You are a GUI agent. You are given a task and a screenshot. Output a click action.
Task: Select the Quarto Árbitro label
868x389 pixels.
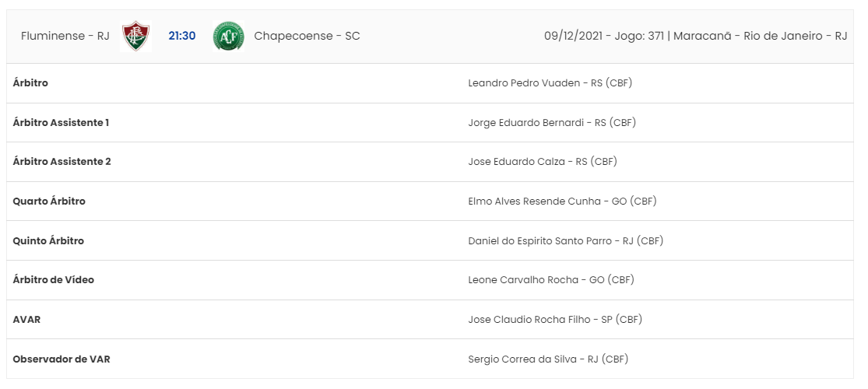point(49,202)
